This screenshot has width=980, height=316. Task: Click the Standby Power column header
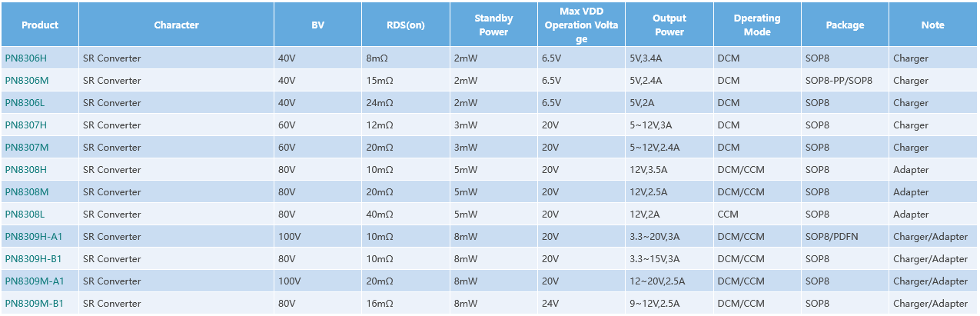click(493, 25)
